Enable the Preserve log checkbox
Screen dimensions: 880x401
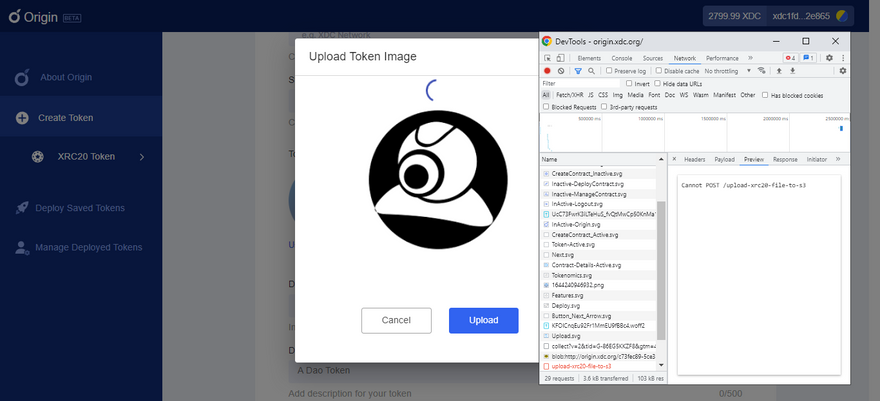click(609, 71)
